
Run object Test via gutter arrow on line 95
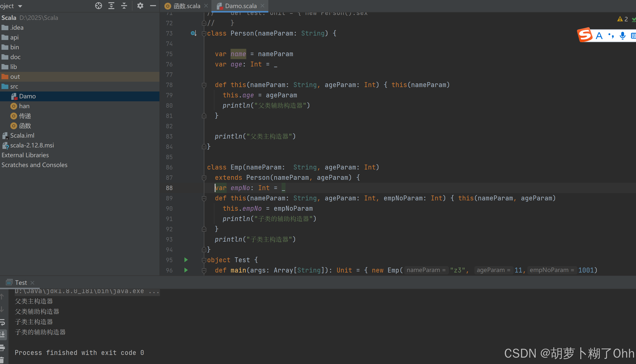(x=186, y=260)
